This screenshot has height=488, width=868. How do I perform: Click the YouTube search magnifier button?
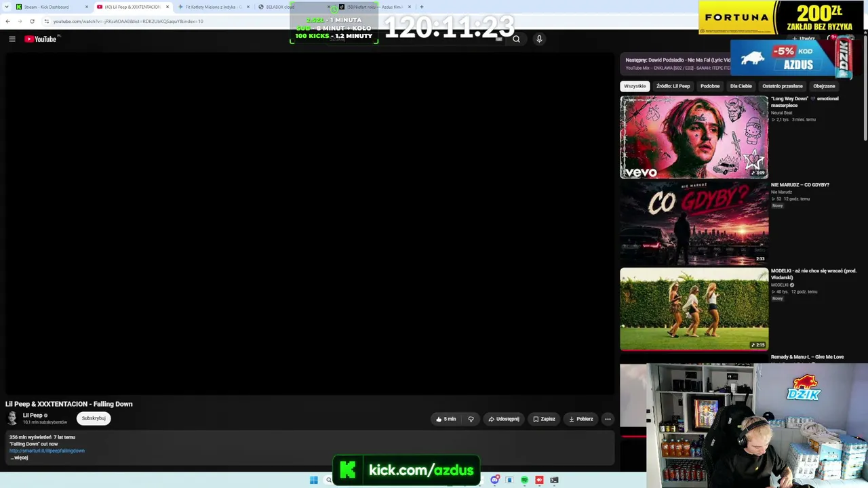[x=516, y=39]
